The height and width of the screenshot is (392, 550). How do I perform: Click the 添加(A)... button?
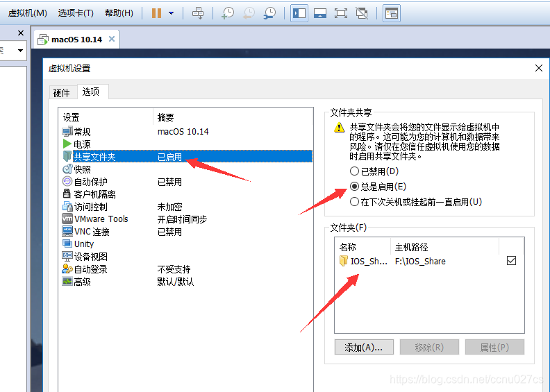(364, 347)
